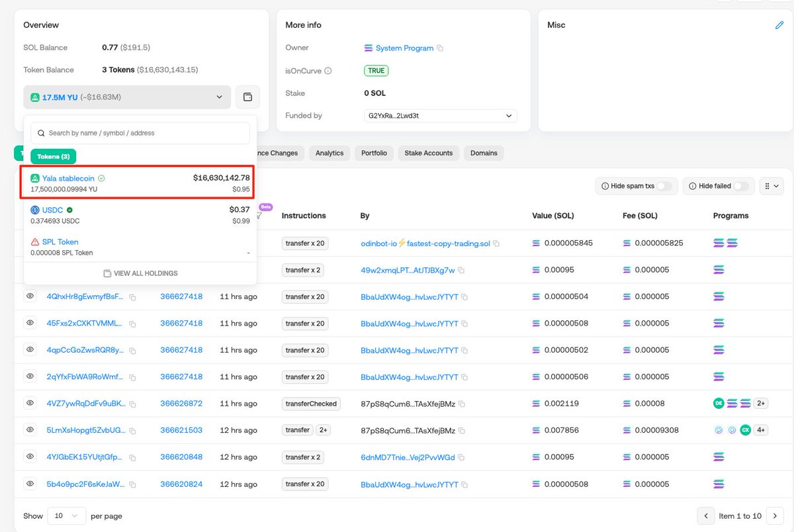Click VIEW ALL HOLDINGS button
This screenshot has height=532, width=794.
click(140, 273)
